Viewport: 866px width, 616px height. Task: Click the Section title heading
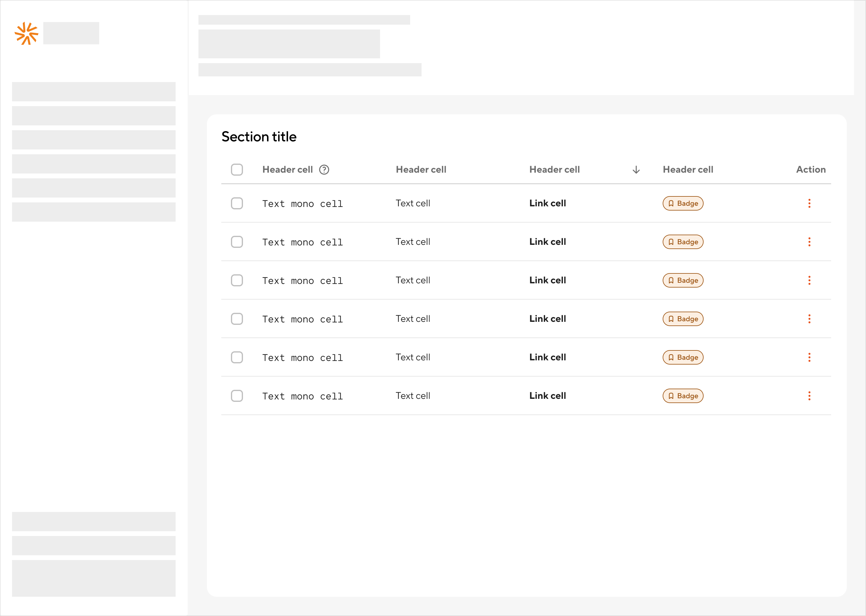pyautogui.click(x=259, y=137)
